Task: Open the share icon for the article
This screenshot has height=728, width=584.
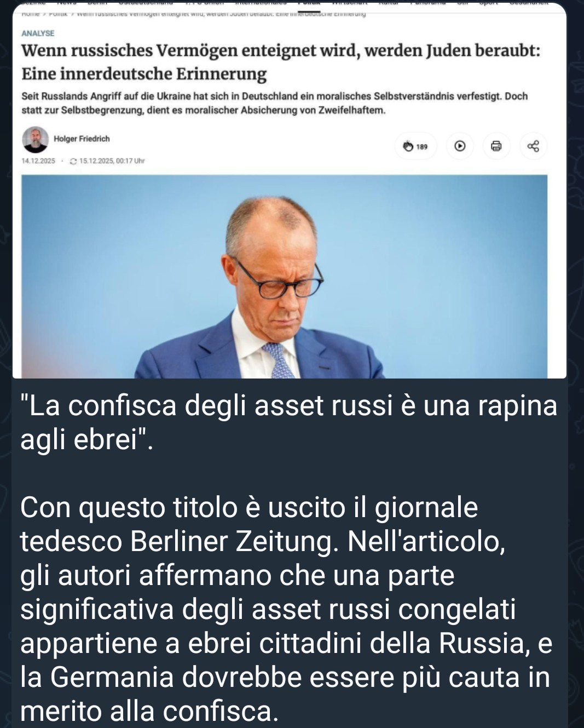Action: coord(533,146)
